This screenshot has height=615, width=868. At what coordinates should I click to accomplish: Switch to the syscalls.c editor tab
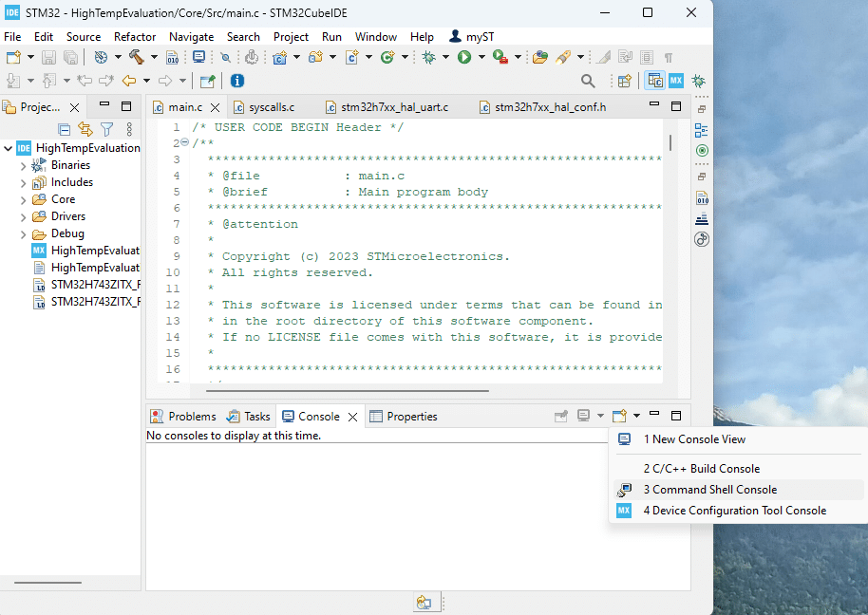point(265,106)
